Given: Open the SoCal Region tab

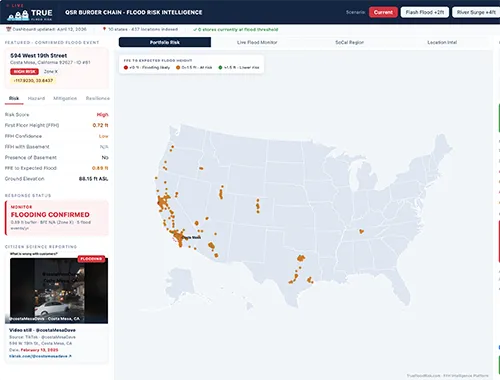Looking at the screenshot, I should point(349,42).
